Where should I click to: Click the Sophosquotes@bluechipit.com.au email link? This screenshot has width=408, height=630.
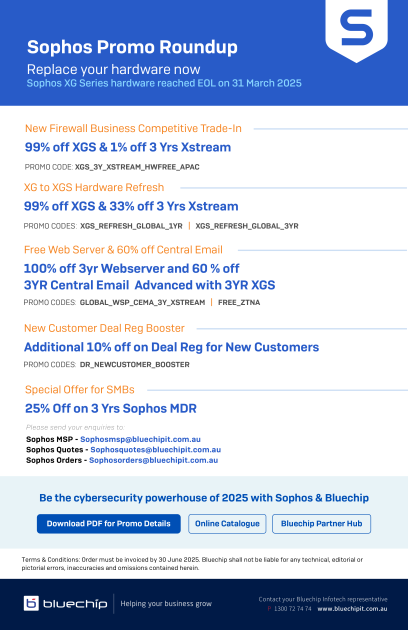[156, 450]
